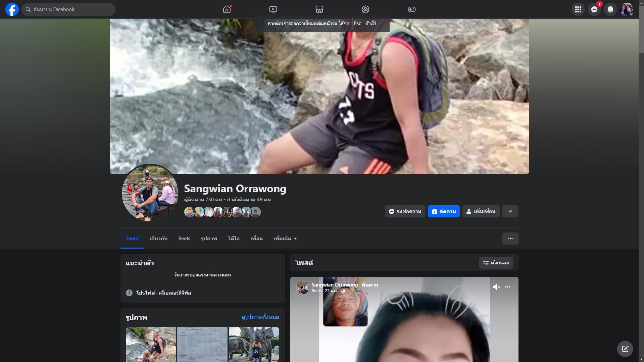The height and width of the screenshot is (362, 644).
Task: Switch to the Friends tab
Action: (256, 239)
